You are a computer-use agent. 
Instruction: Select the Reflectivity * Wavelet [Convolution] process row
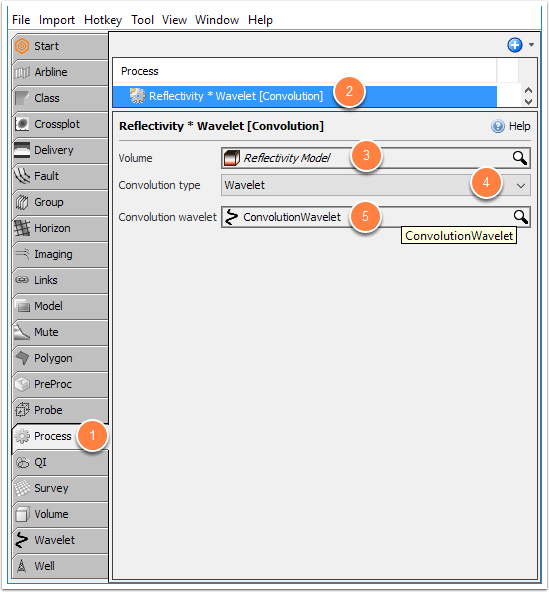coord(304,96)
